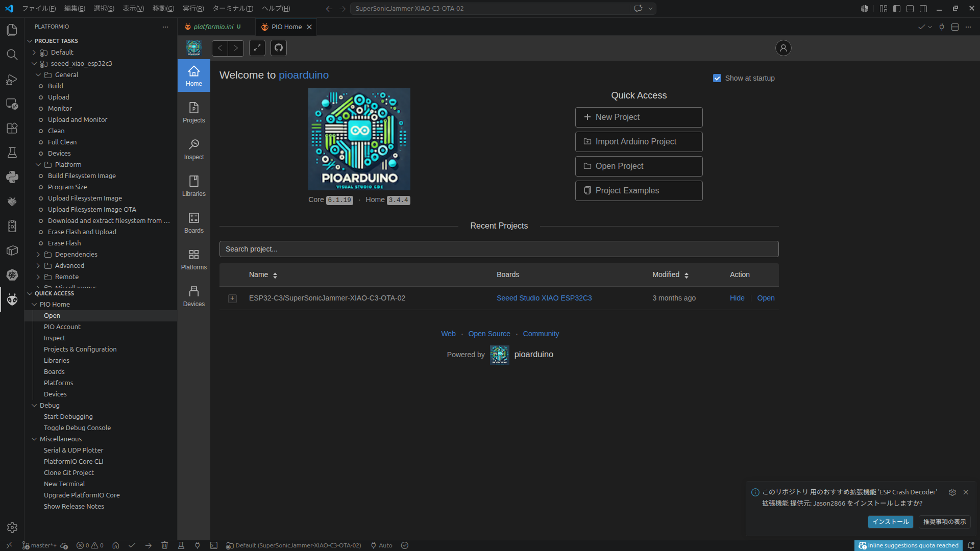Open Boards in PIO Home sidebar
980x551 pixels.
(194, 222)
